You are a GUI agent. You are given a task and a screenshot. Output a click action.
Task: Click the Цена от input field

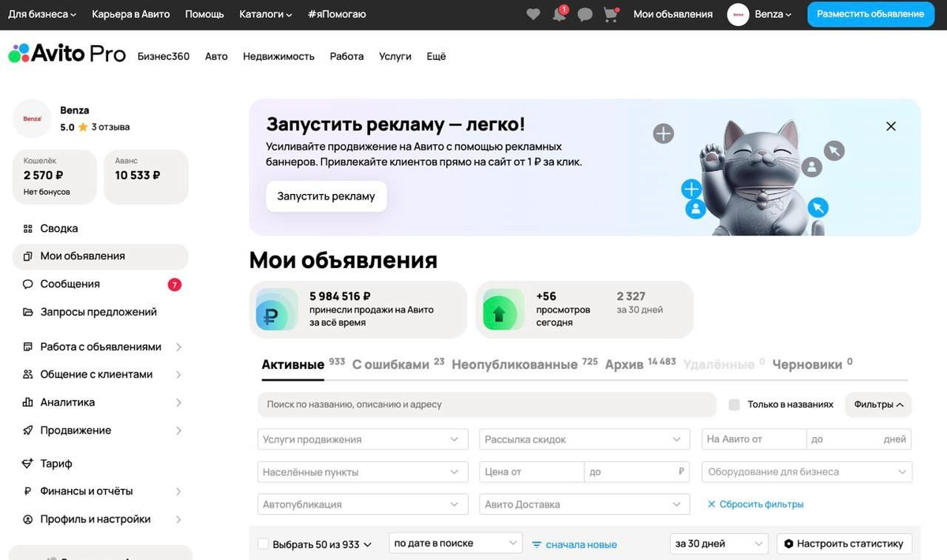tap(531, 472)
